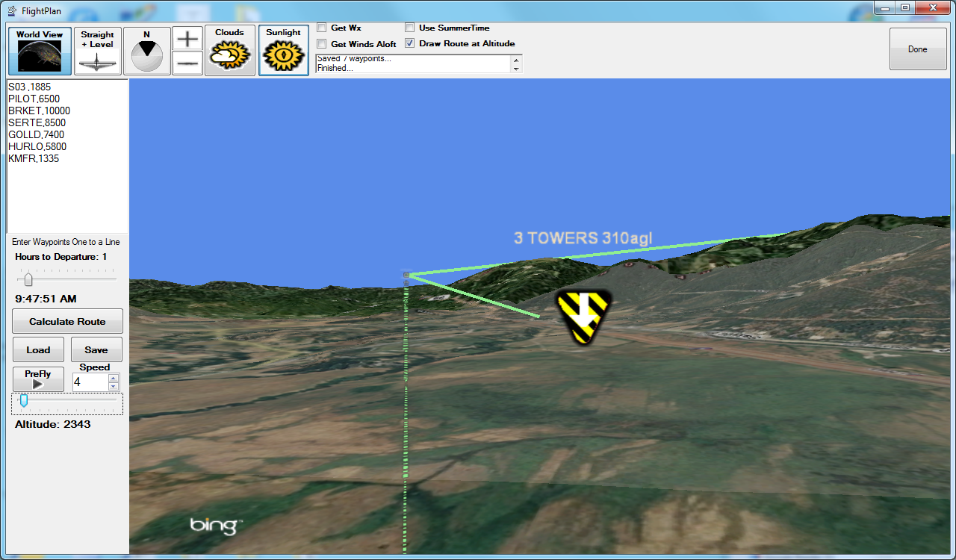Start PreFly route playback

[38, 379]
